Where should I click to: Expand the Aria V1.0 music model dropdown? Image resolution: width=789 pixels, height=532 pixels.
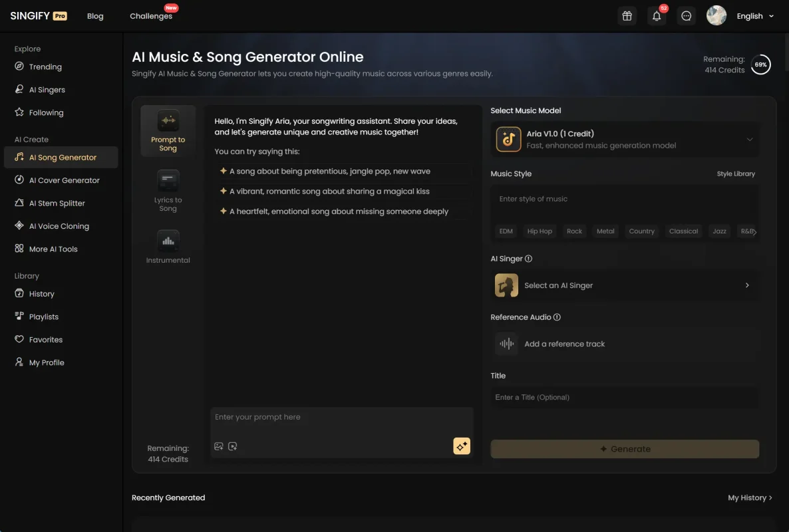[x=625, y=139]
